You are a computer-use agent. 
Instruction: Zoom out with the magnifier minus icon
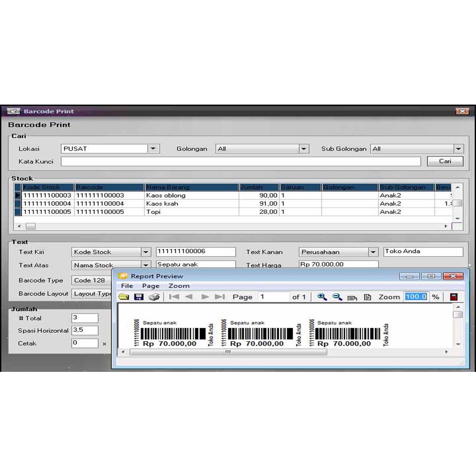(337, 297)
